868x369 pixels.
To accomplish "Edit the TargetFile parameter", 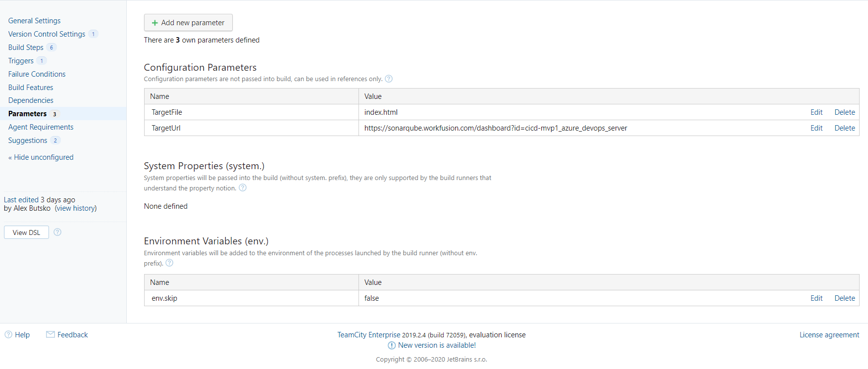I will [x=817, y=112].
